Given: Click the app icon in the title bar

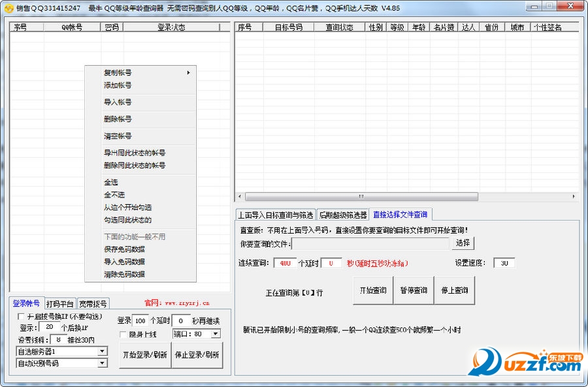Looking at the screenshot, I should click(x=8, y=8).
